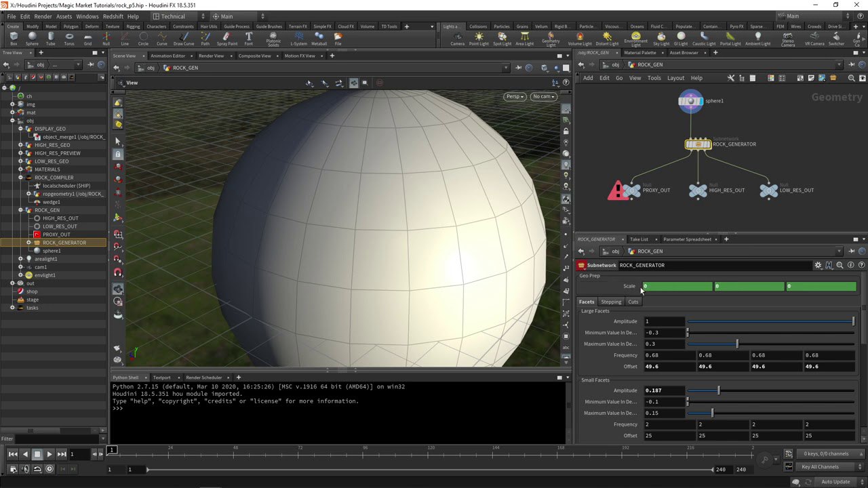
Task: Open the Key All Channels dropdown
Action: (x=823, y=467)
